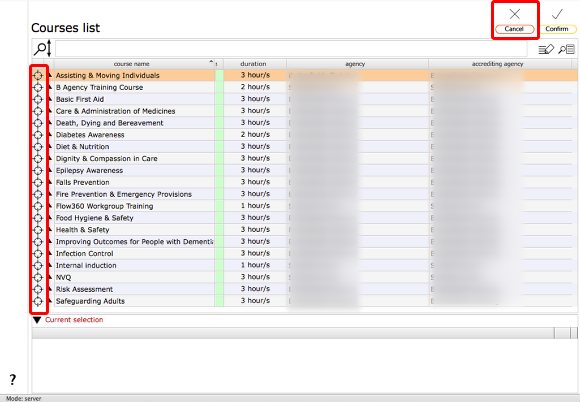The width and height of the screenshot is (580, 402).
Task: Select target icon for Dignity & Compassion in Care
Action: pos(38,158)
